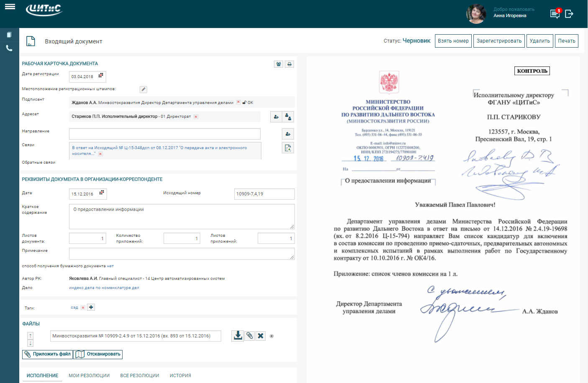Remove the сэд tag
The image size is (588, 383).
[x=83, y=308]
